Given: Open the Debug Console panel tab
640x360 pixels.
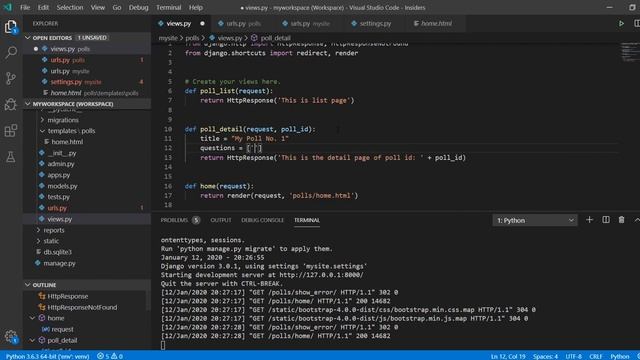Looking at the screenshot, I should pos(262,220).
